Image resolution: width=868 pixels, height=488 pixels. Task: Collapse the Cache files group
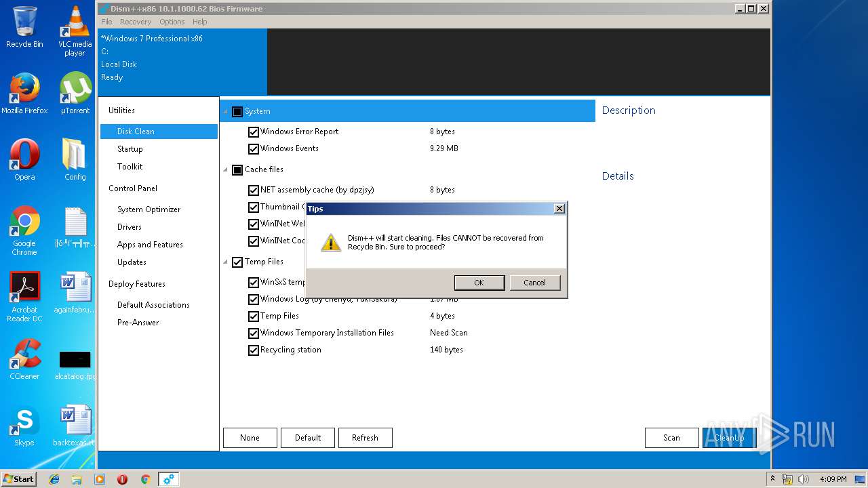226,169
